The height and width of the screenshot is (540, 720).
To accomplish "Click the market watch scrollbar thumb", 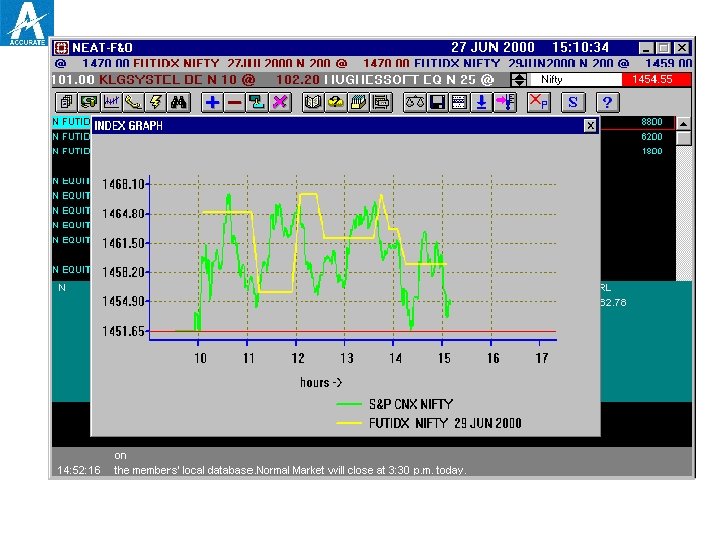I will [683, 138].
